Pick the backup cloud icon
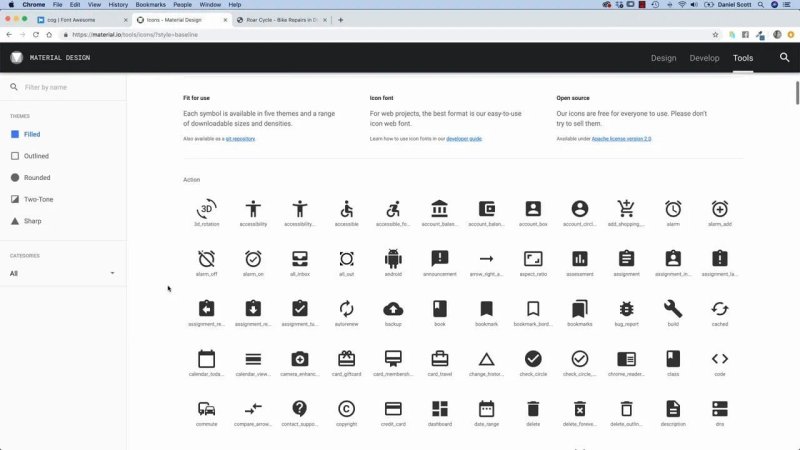The image size is (800, 450). tap(393, 309)
